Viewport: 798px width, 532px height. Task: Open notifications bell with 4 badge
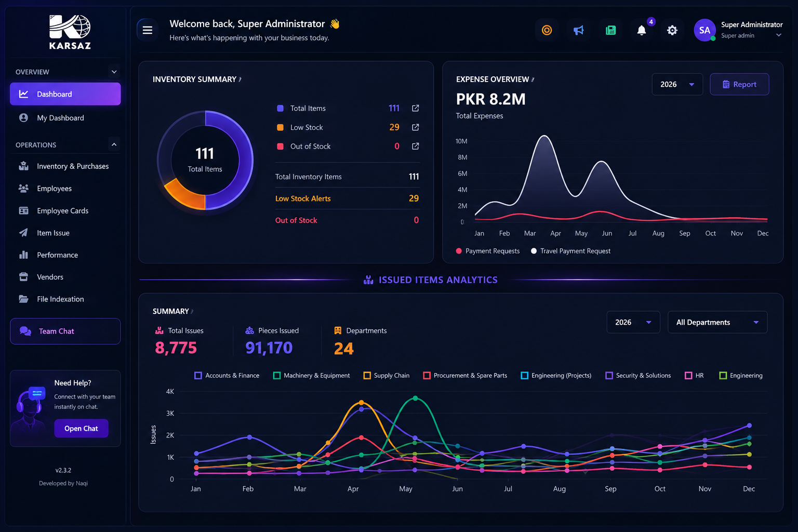pyautogui.click(x=642, y=30)
